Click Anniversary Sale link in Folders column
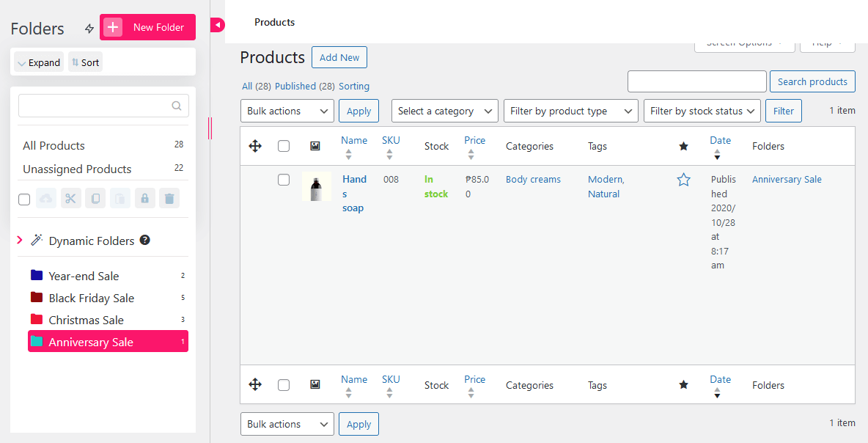Viewport: 868px width, 443px height. pos(787,180)
